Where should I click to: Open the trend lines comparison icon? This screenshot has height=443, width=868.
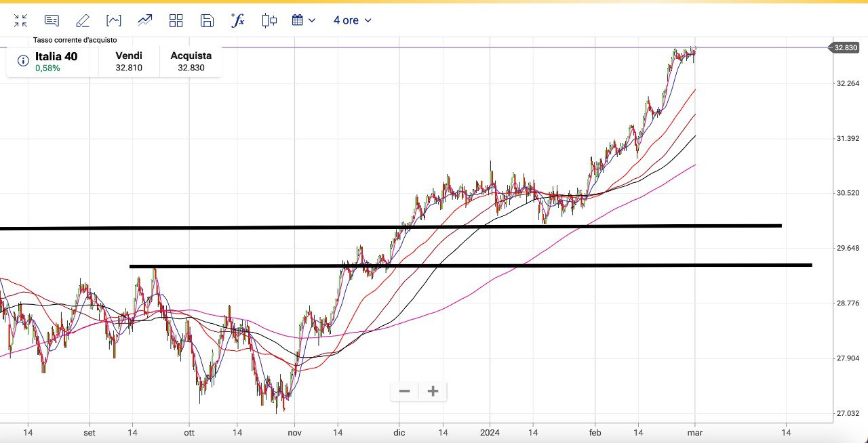pyautogui.click(x=145, y=20)
